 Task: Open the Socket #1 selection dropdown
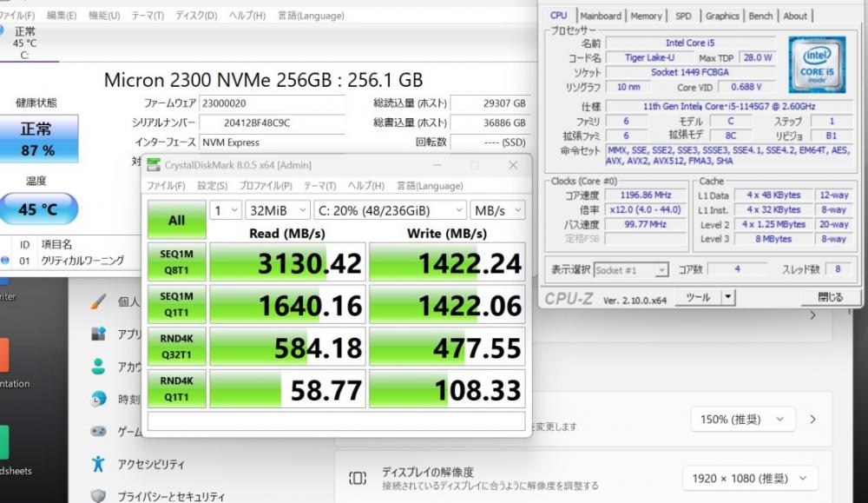[x=631, y=270]
